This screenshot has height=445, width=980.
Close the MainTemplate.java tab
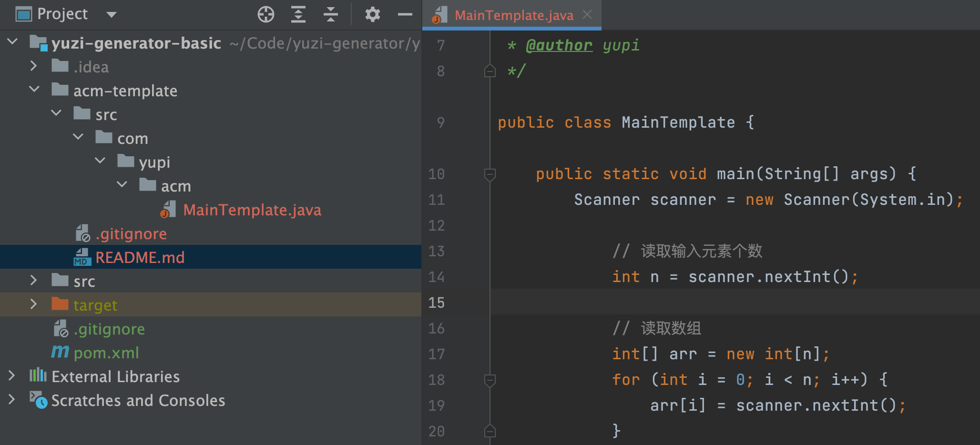[587, 15]
